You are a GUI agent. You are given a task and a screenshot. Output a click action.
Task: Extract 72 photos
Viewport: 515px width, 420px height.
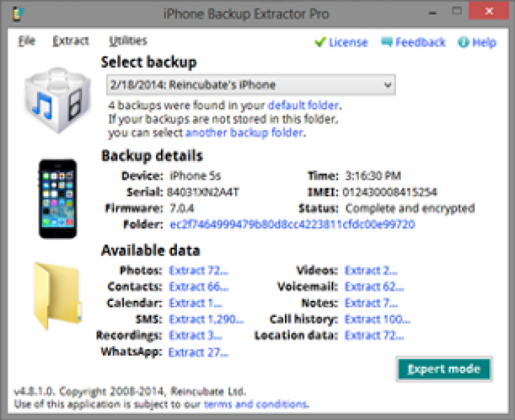[199, 270]
